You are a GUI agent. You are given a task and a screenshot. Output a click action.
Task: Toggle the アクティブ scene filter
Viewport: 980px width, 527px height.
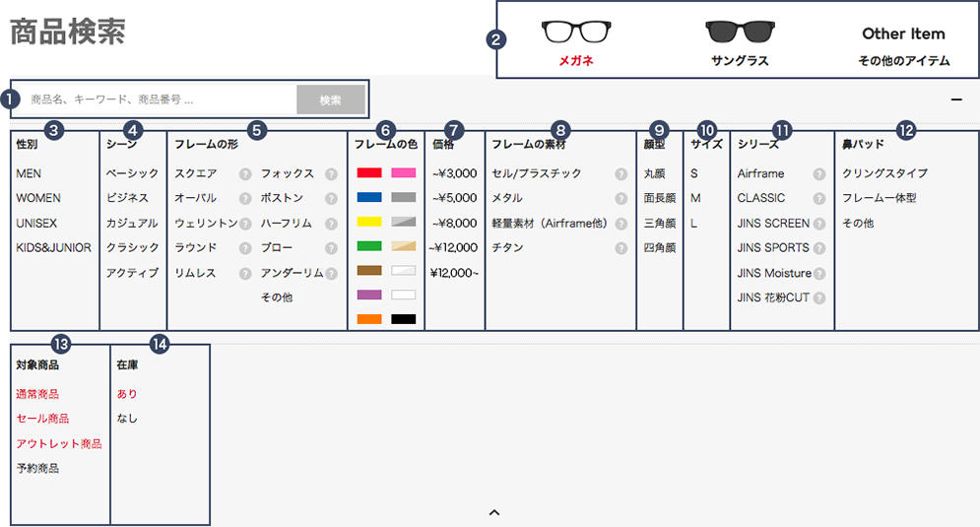[132, 273]
